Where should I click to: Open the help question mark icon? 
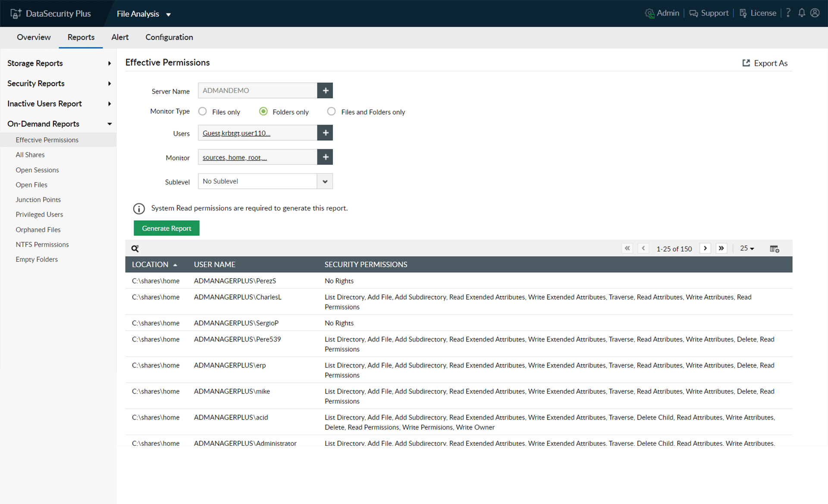coord(788,13)
